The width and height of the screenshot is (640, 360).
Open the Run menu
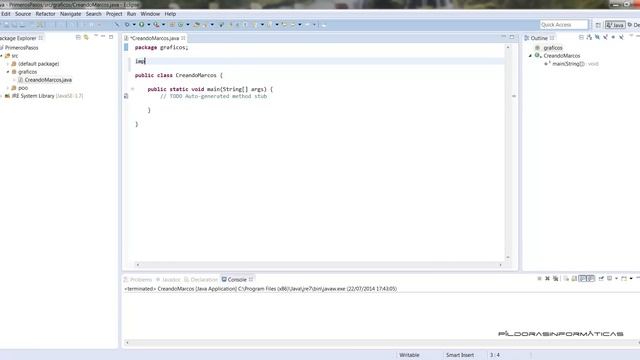131,13
